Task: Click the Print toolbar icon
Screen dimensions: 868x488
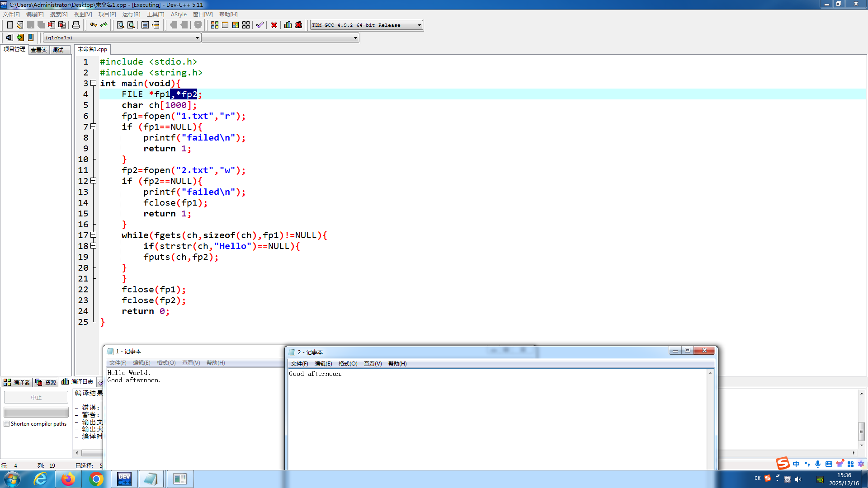Action: point(76,25)
